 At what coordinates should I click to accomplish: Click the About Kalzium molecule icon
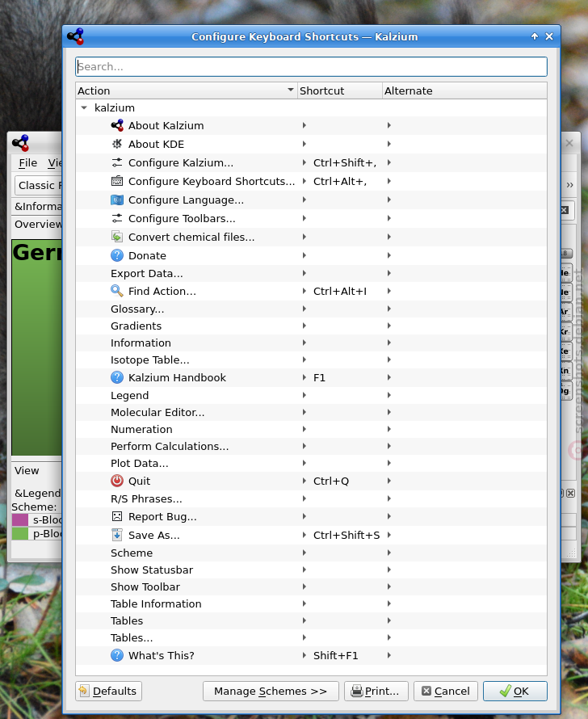[x=117, y=125]
